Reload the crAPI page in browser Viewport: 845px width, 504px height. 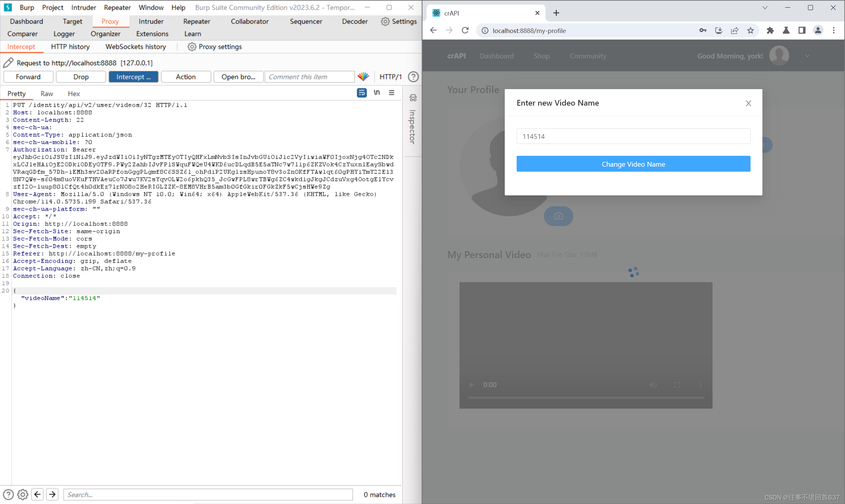465,31
